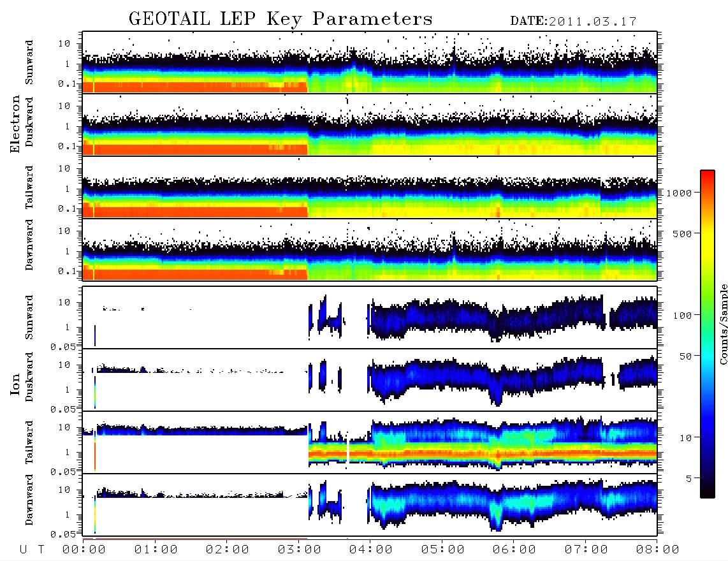Select the Ion "Dawnward" panel label
The image size is (728, 561).
pyautogui.click(x=29, y=500)
